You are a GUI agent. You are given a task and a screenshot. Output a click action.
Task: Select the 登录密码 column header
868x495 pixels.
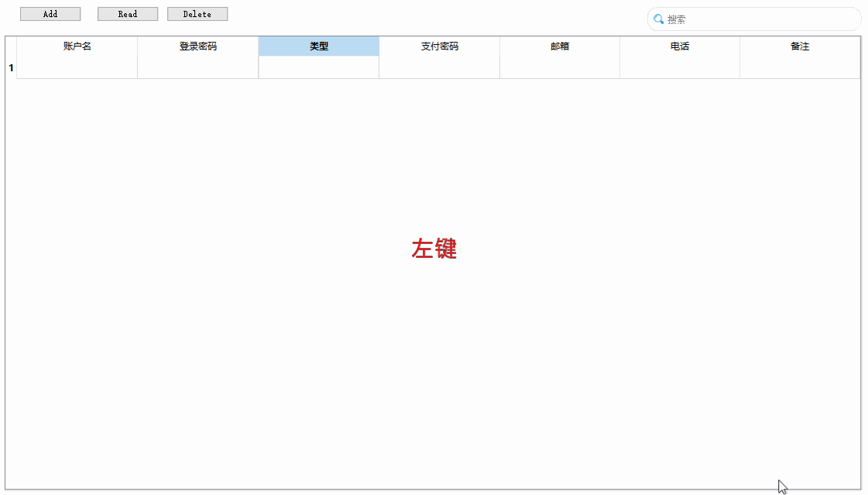coord(197,46)
